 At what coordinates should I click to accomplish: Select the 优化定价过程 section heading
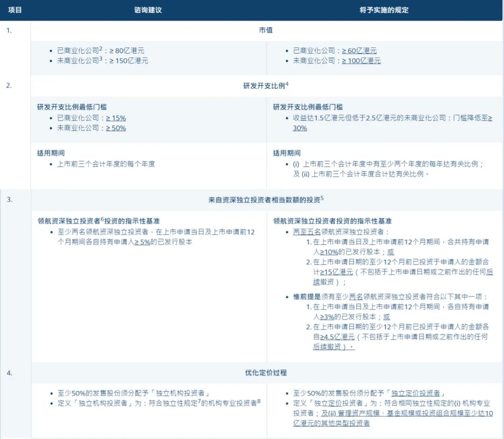click(266, 373)
